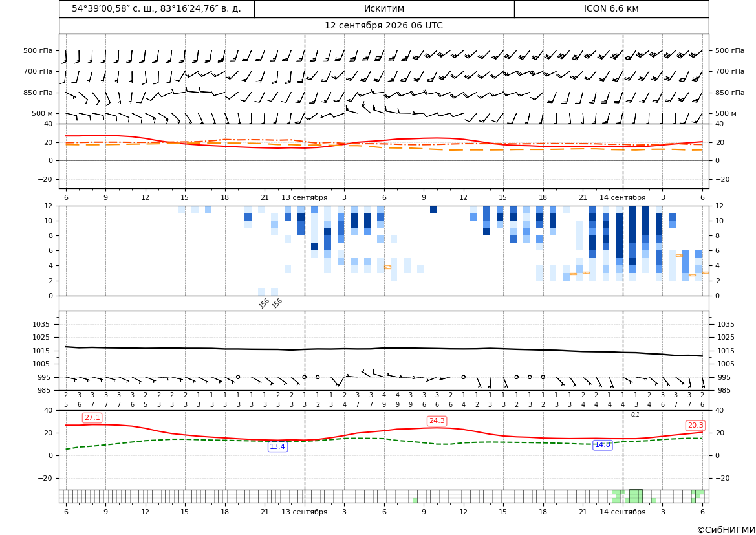Click the leftmost 500 гПа wind barb
The height and width of the screenshot is (535, 756).
pos(64,57)
